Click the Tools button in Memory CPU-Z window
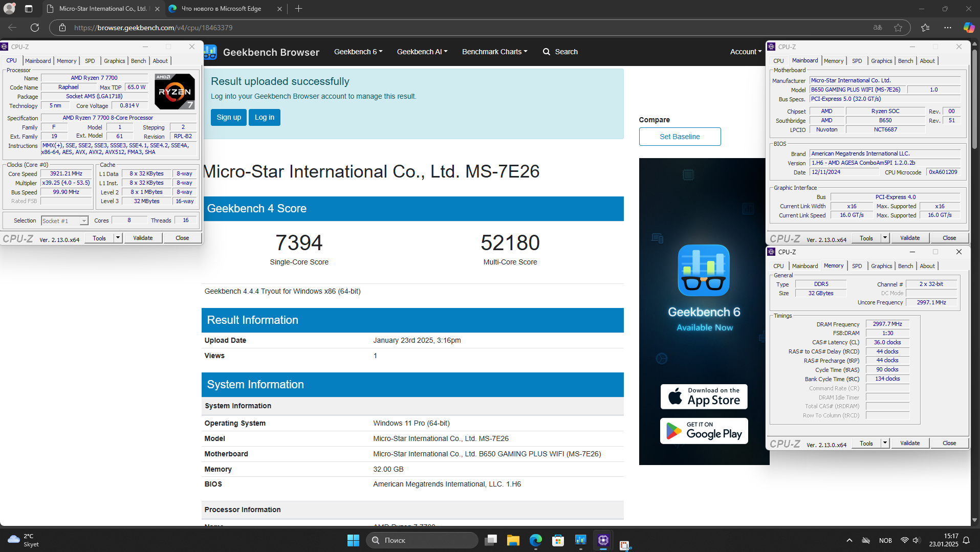Screen dimensions: 980x552 click(866, 443)
